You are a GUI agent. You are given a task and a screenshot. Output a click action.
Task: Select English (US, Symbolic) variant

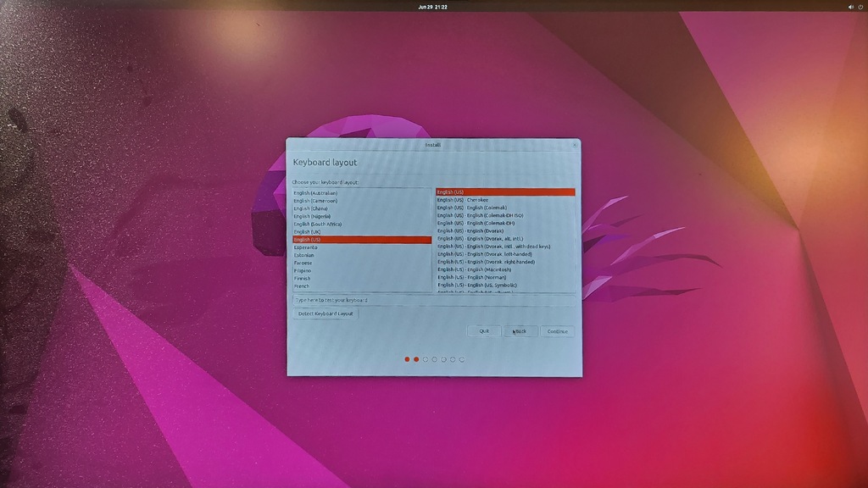(505, 285)
